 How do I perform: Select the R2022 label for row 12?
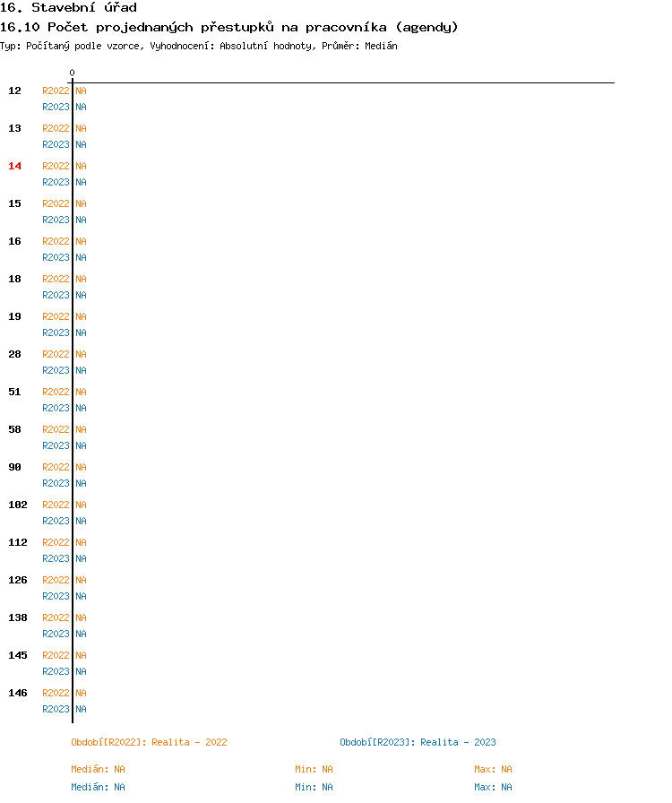(56, 91)
